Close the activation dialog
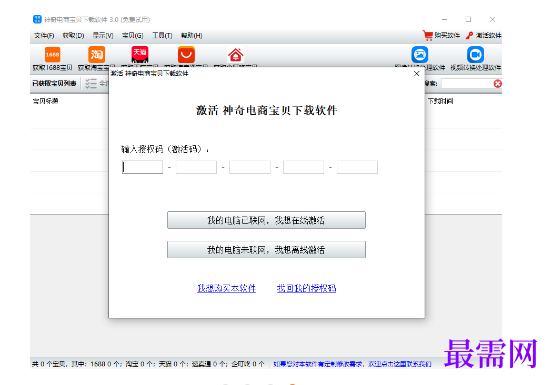The image size is (556, 385). pyautogui.click(x=417, y=73)
